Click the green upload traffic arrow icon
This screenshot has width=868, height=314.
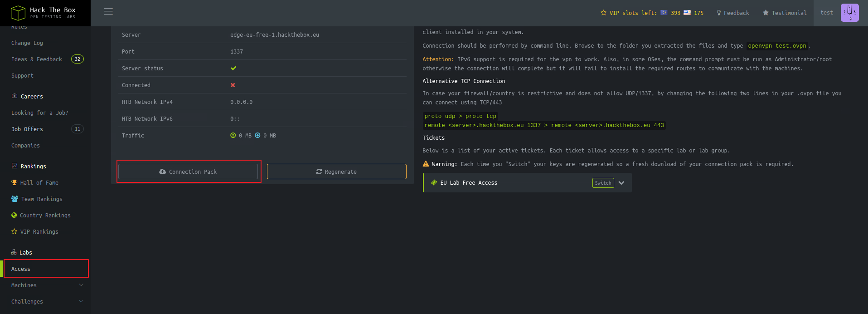click(x=233, y=135)
